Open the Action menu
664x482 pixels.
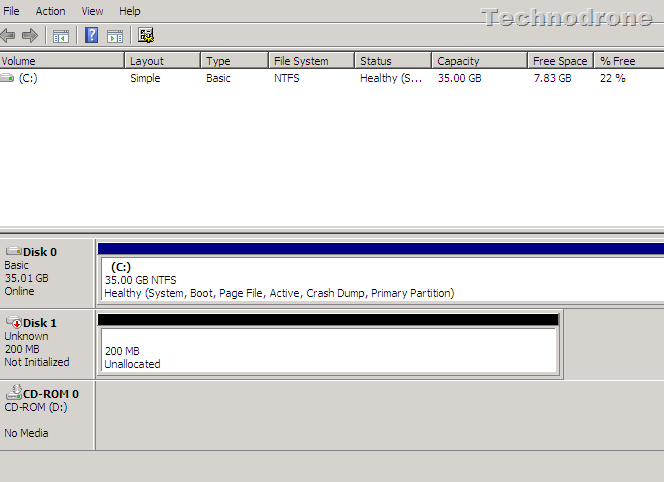(x=50, y=11)
